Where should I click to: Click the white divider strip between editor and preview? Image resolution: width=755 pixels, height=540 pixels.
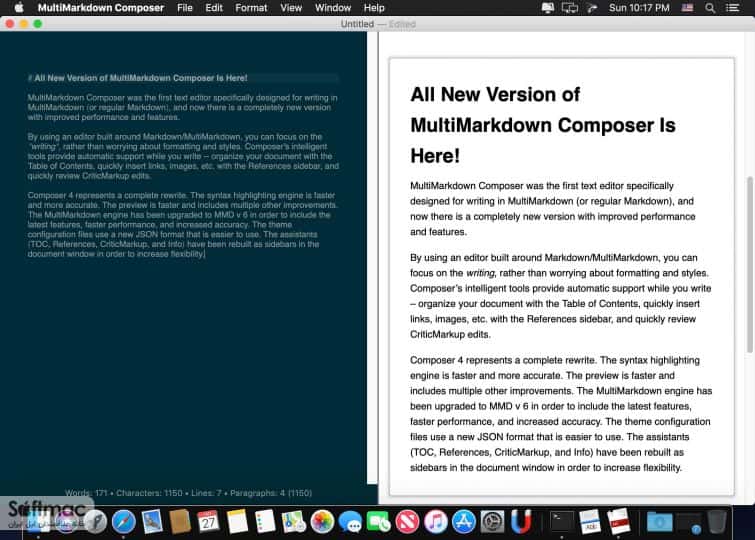click(372, 258)
